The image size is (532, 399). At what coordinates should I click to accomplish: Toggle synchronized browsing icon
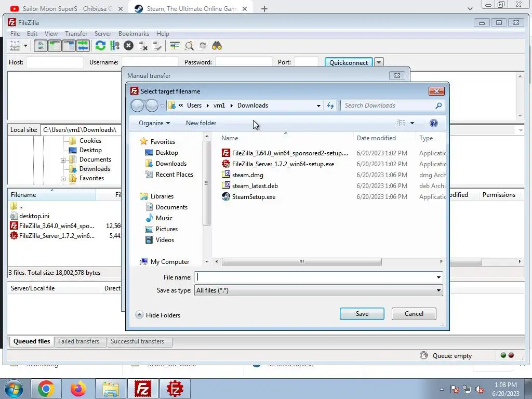pos(203,46)
